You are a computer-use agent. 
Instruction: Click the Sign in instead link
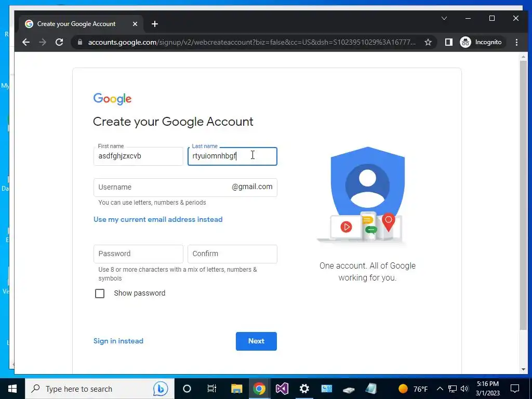(118, 341)
